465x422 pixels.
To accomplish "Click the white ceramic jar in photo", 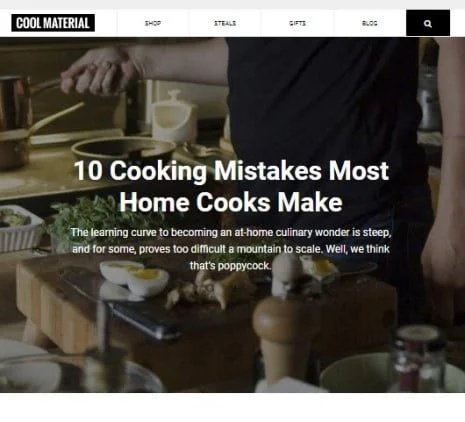I will (x=173, y=117).
